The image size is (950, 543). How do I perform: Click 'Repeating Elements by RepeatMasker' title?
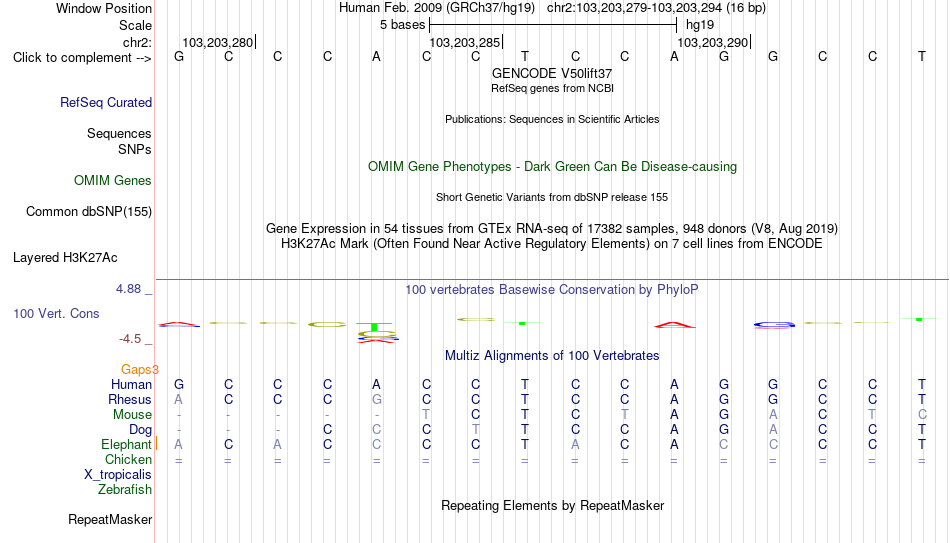(553, 505)
